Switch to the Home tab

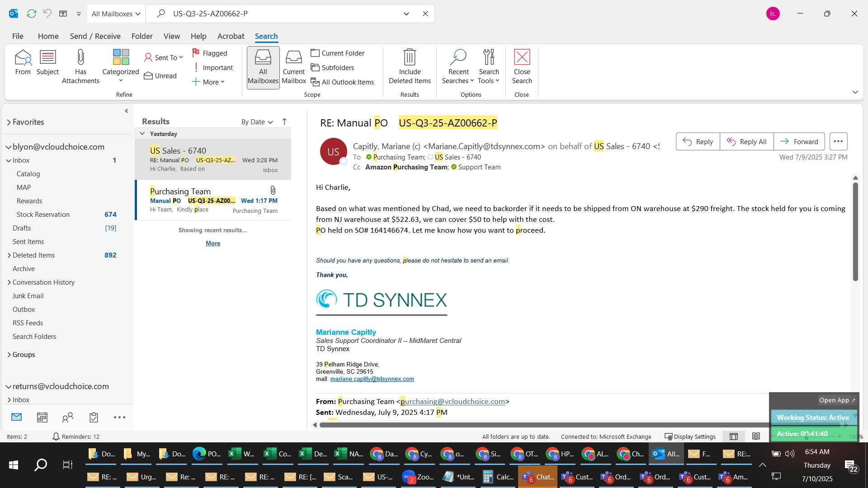tap(48, 36)
